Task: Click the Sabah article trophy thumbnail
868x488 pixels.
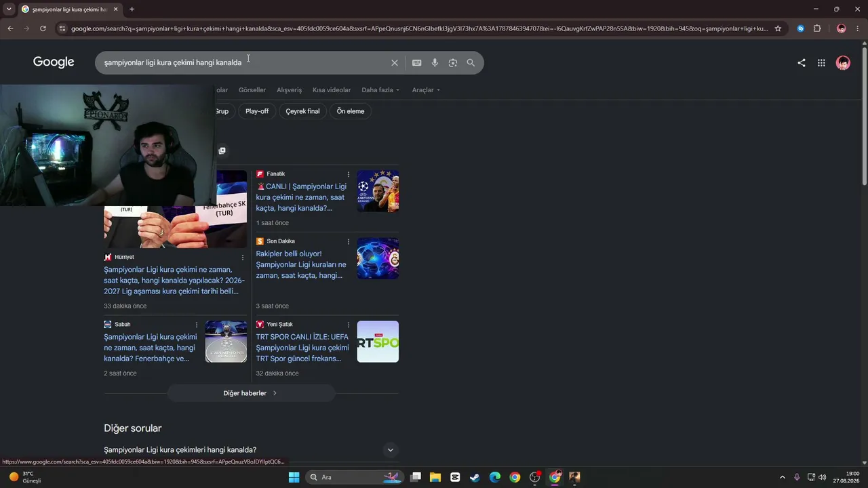Action: tap(226, 342)
